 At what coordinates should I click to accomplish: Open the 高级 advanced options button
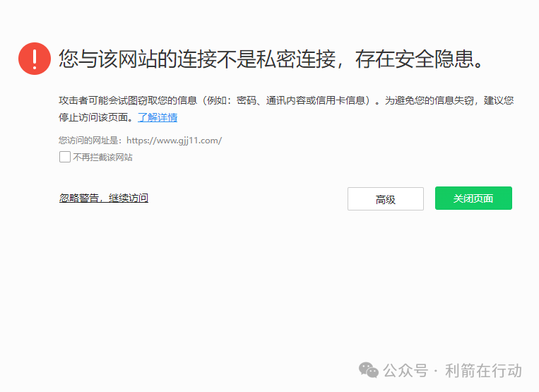click(x=385, y=198)
